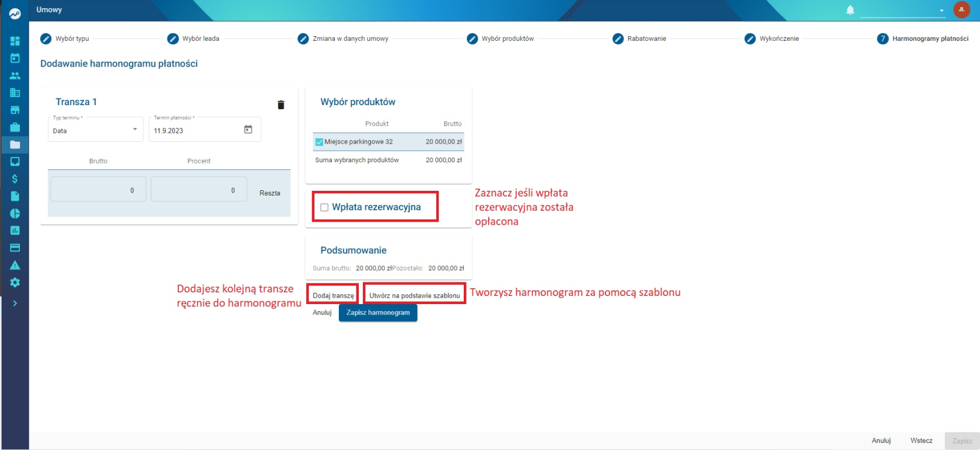Click the Dodaj transzę button

pyautogui.click(x=333, y=295)
